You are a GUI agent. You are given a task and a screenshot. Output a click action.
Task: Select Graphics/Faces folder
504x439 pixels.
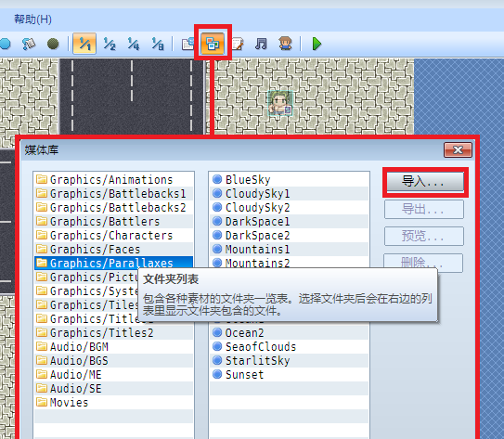click(x=114, y=249)
